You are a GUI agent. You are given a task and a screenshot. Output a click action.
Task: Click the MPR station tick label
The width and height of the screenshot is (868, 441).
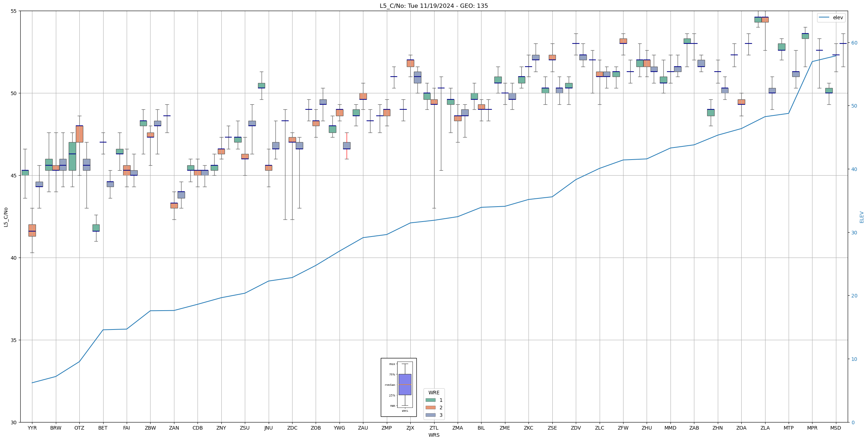pyautogui.click(x=812, y=428)
